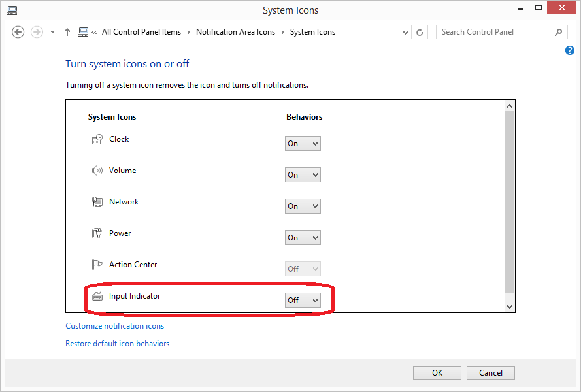Click the Network system icon
Viewport: 581px width, 392px height.
[97, 202]
